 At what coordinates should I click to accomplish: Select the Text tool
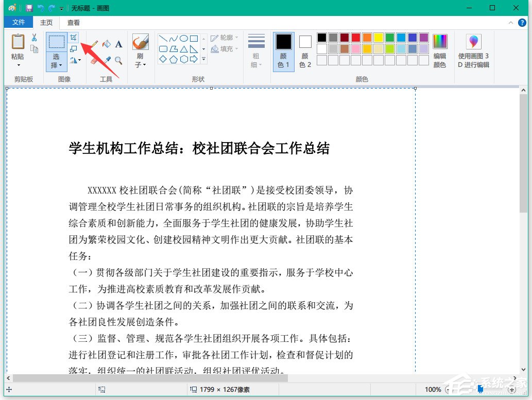click(118, 44)
